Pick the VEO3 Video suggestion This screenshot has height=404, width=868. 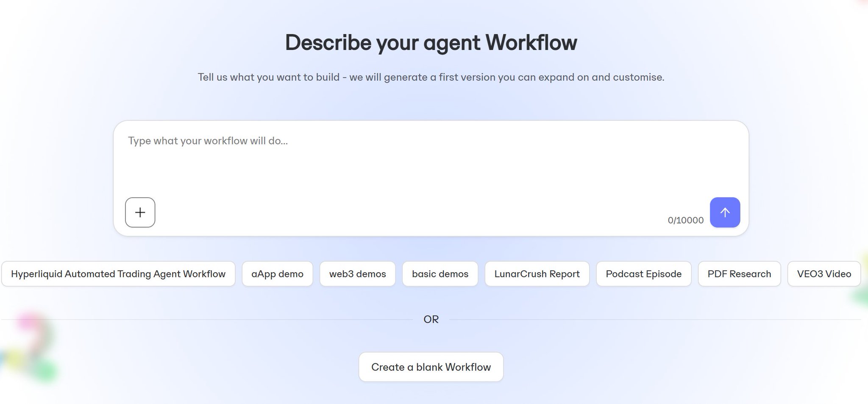(824, 274)
